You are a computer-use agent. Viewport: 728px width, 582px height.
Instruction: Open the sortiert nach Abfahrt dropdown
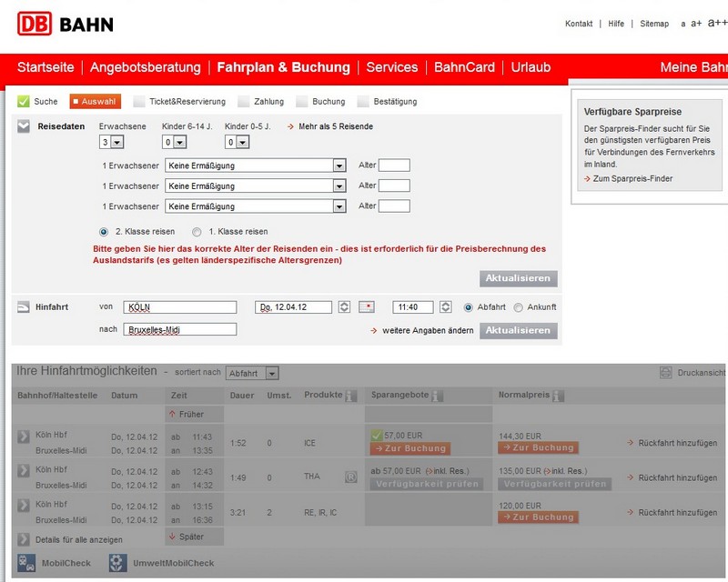pyautogui.click(x=252, y=373)
